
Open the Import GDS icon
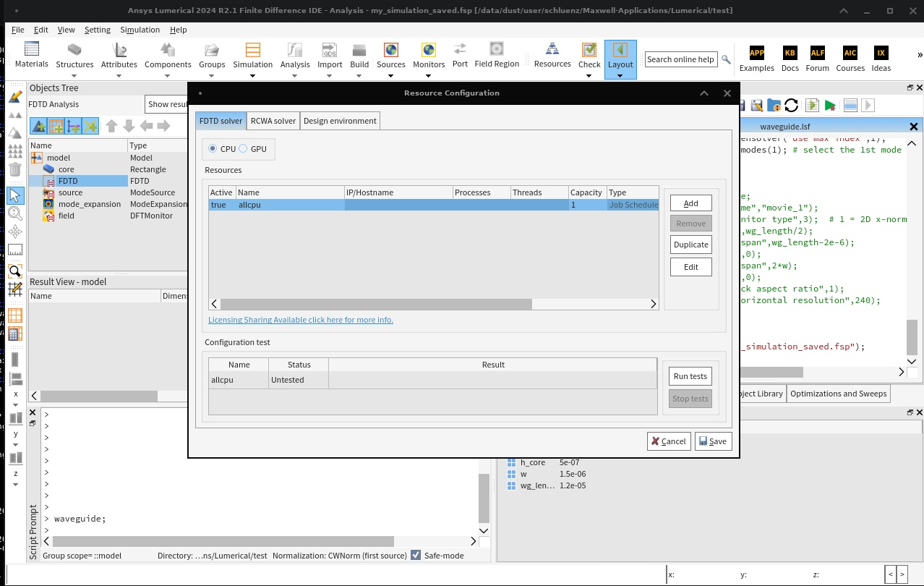(x=330, y=50)
